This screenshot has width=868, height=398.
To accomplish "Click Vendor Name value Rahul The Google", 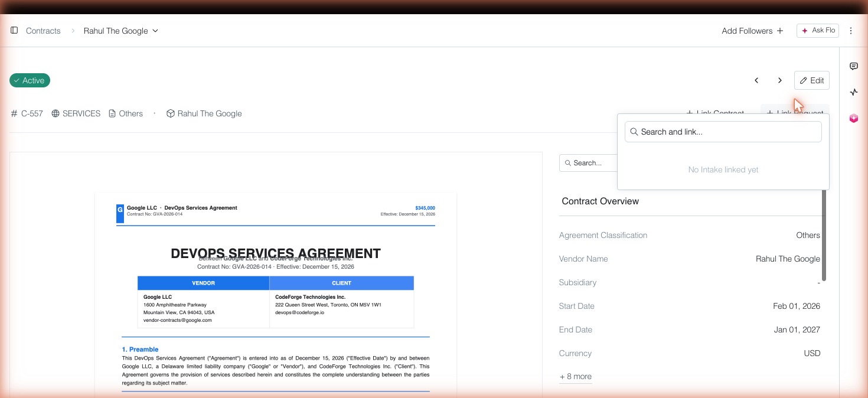I will [x=788, y=259].
